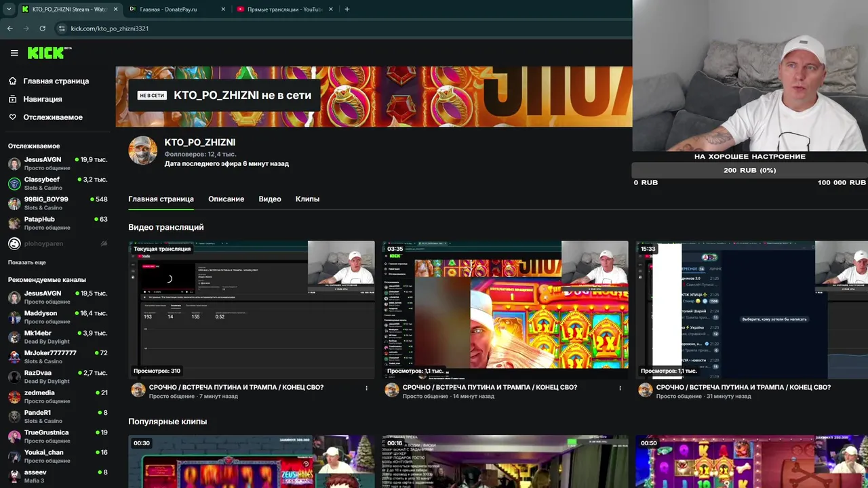Open recommended channel asseev
The width and height of the screenshot is (868, 488).
(58, 476)
